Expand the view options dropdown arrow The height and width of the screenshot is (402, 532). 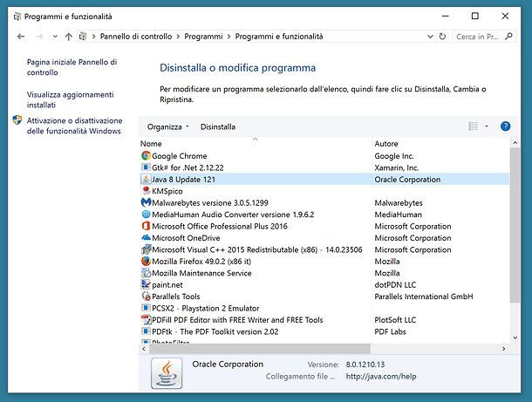(486, 126)
